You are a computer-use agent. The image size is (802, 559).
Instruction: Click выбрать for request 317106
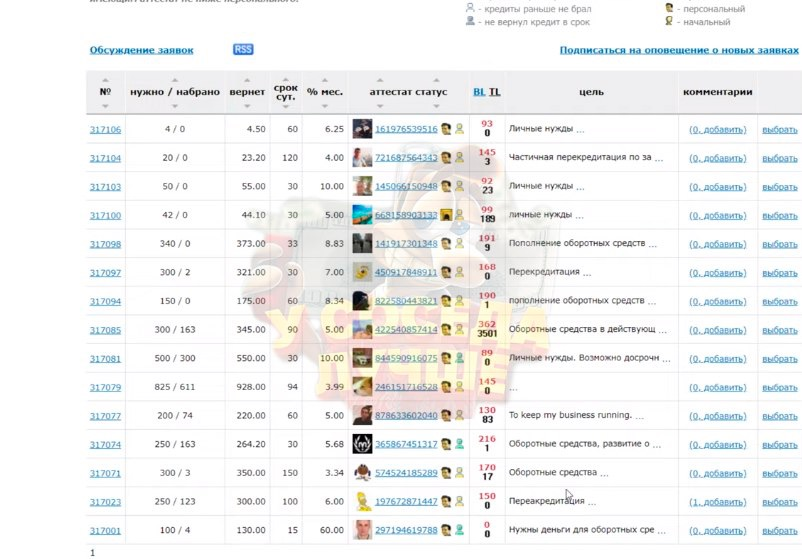click(780, 130)
